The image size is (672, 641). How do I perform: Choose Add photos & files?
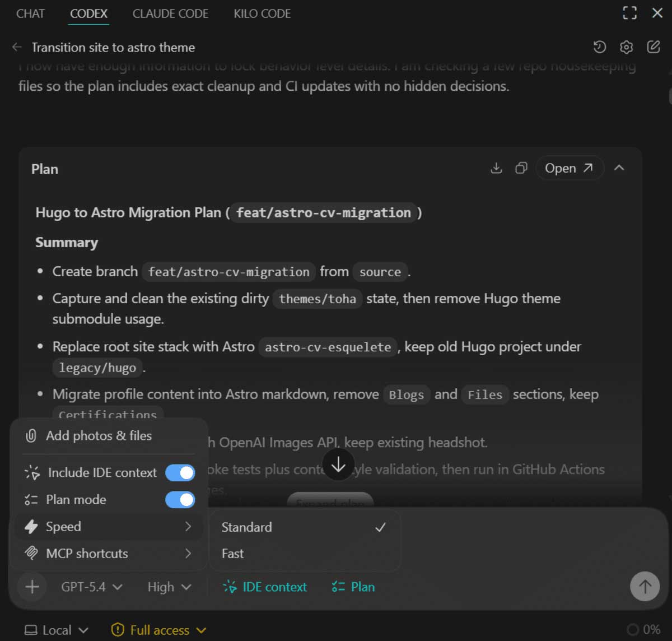click(99, 435)
